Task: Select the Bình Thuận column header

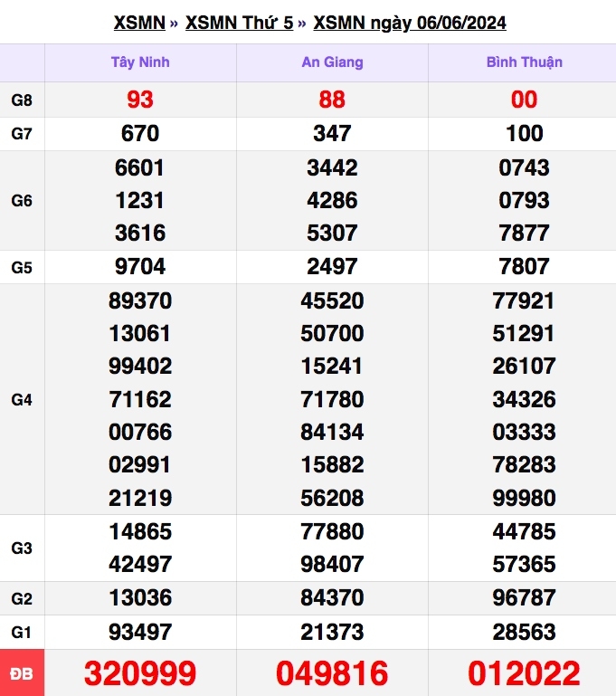Action: [525, 62]
